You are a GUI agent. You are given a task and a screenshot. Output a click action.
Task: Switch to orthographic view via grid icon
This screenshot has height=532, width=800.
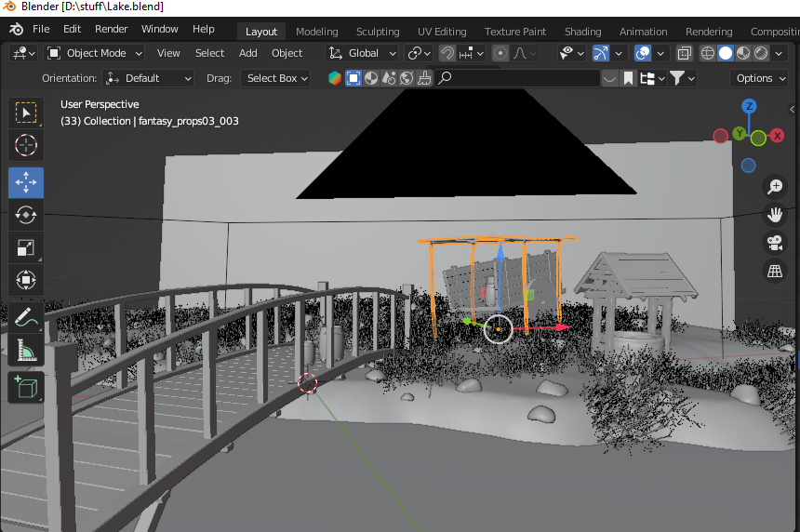[775, 271]
